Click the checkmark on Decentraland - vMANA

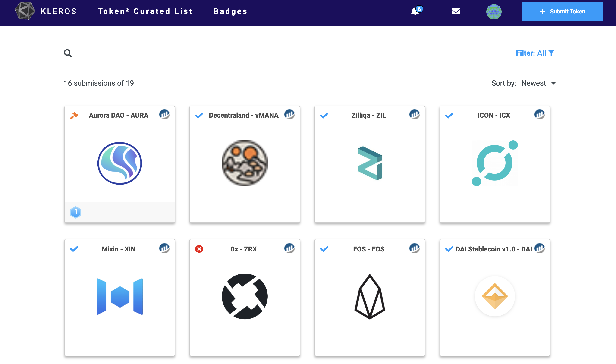click(x=199, y=115)
